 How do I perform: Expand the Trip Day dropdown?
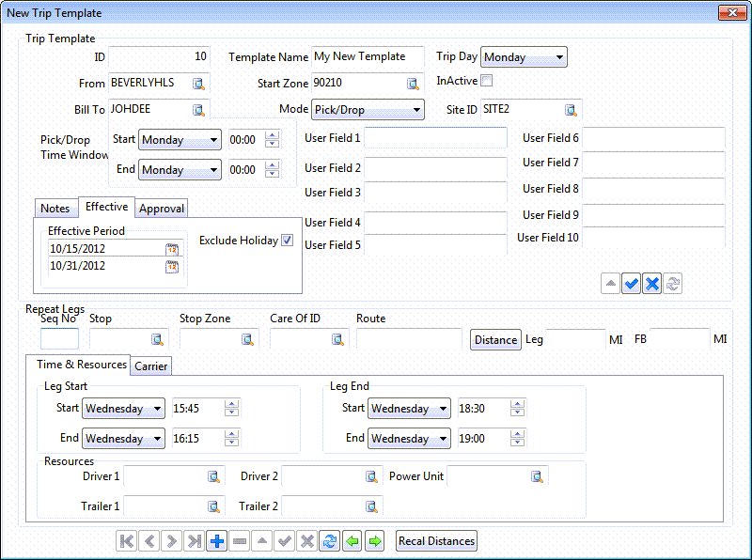tap(559, 57)
